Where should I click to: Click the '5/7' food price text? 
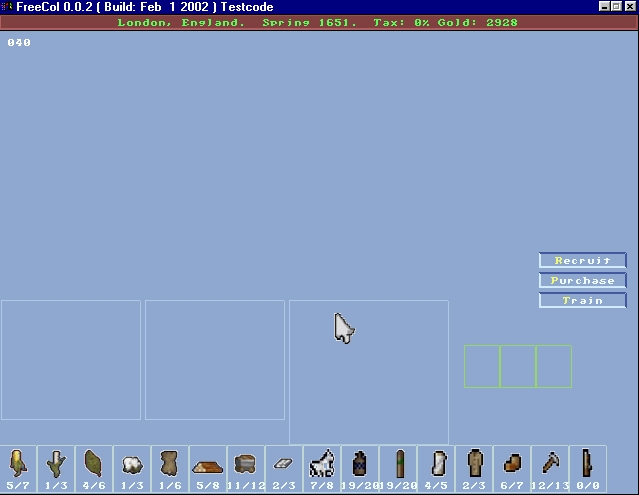[x=18, y=486]
